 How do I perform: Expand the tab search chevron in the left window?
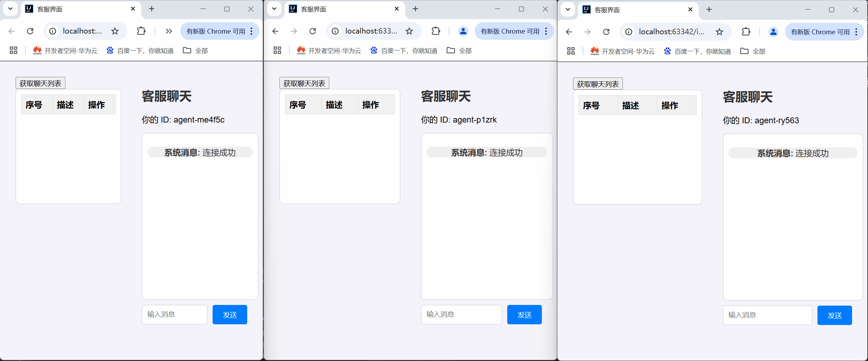coord(10,9)
